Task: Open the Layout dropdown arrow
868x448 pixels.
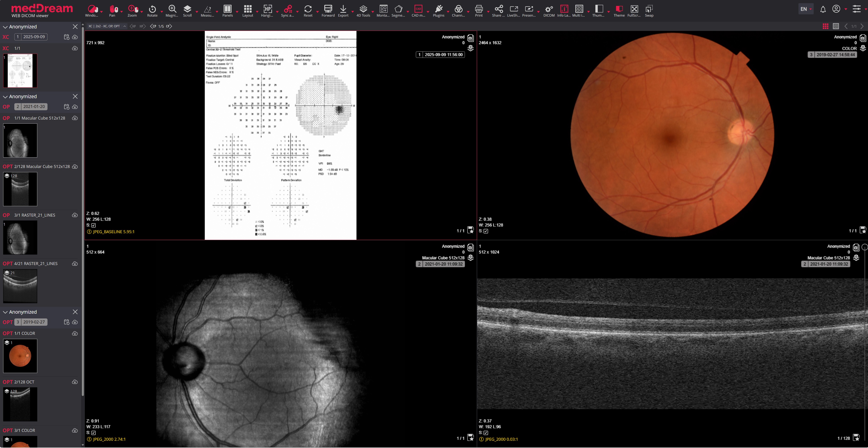Action: coord(257,11)
